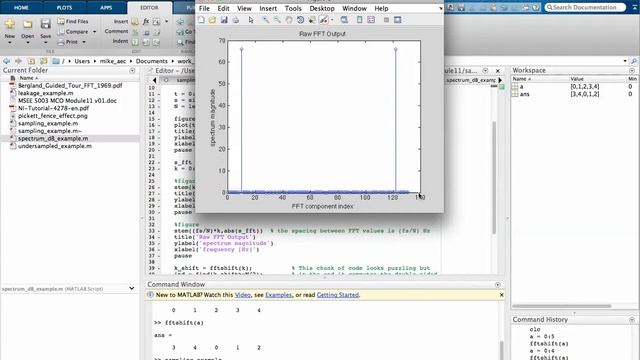Select the Zoom In tool in figure toolbar
The image size is (640, 360).
[266, 20]
